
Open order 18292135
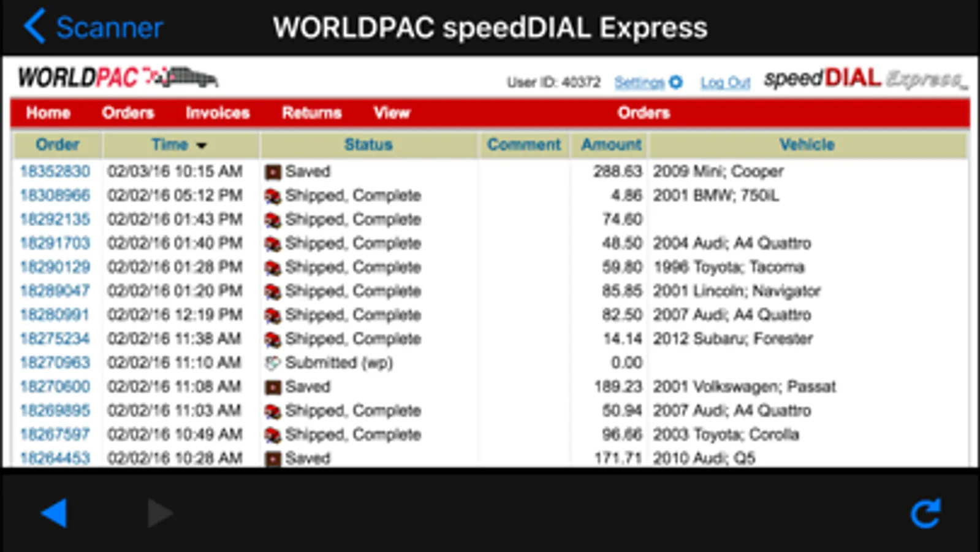pos(55,219)
